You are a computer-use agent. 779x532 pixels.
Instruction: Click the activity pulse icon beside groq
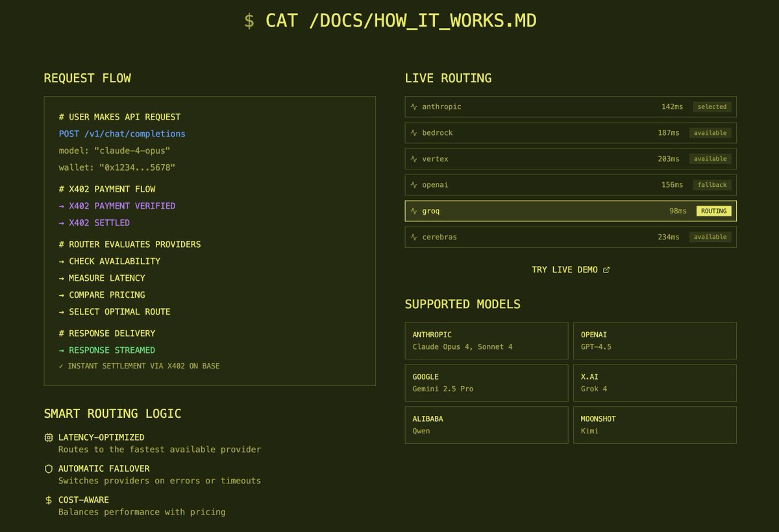pyautogui.click(x=414, y=211)
